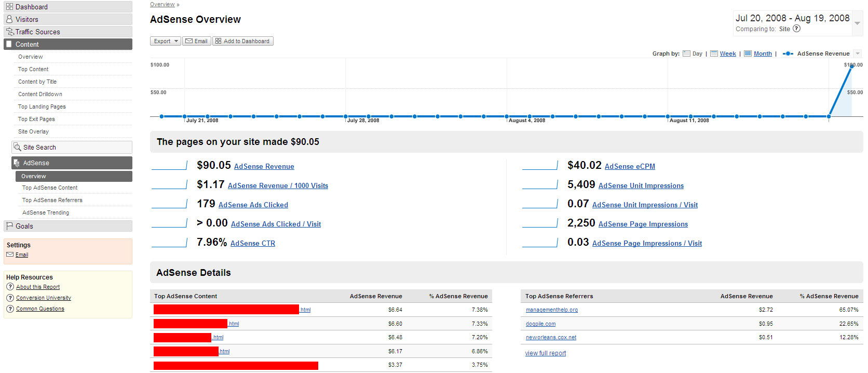This screenshot has width=868, height=373.
Task: Click the Goals flag icon
Action: coord(9,226)
